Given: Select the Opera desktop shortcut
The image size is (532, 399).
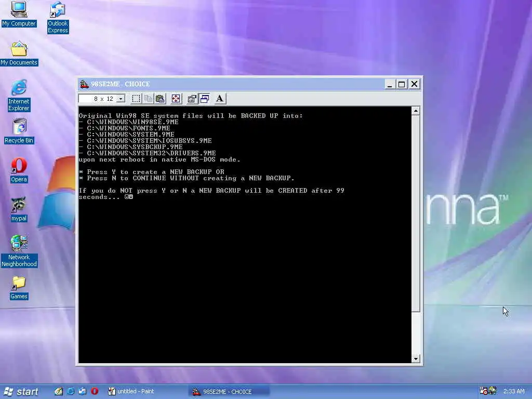Looking at the screenshot, I should [x=19, y=170].
